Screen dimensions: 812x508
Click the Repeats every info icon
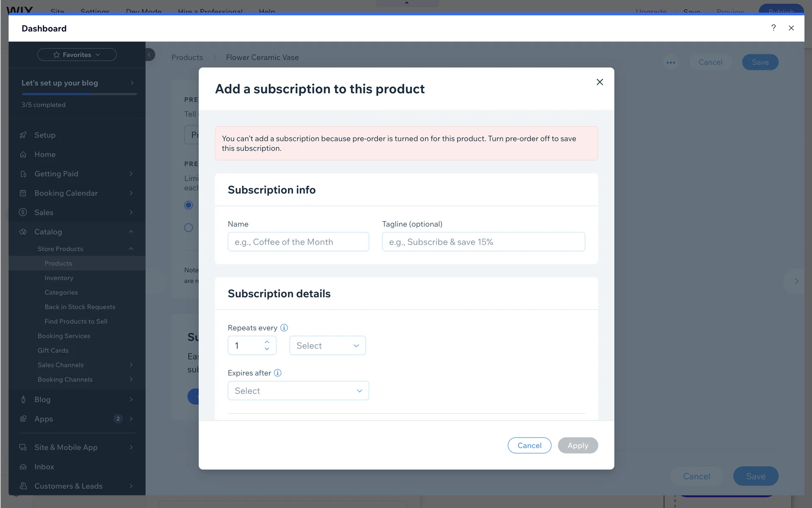[x=284, y=328]
